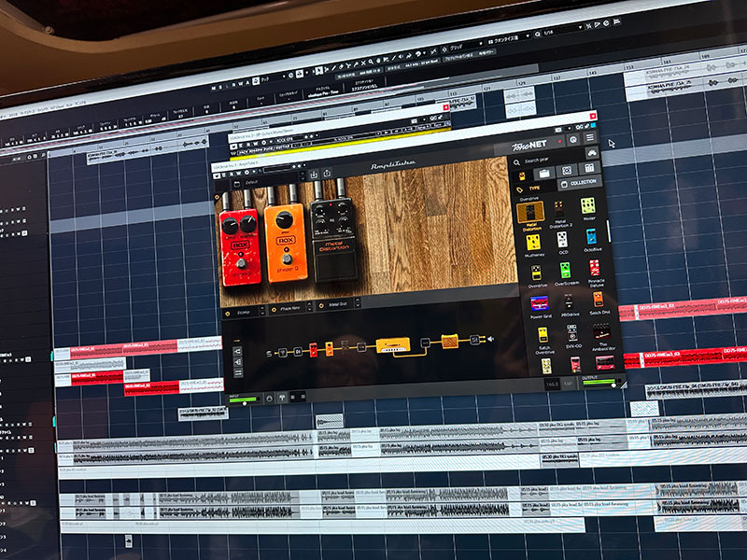Click the COLLECTION filter button
This screenshot has width=747, height=560.
[578, 183]
